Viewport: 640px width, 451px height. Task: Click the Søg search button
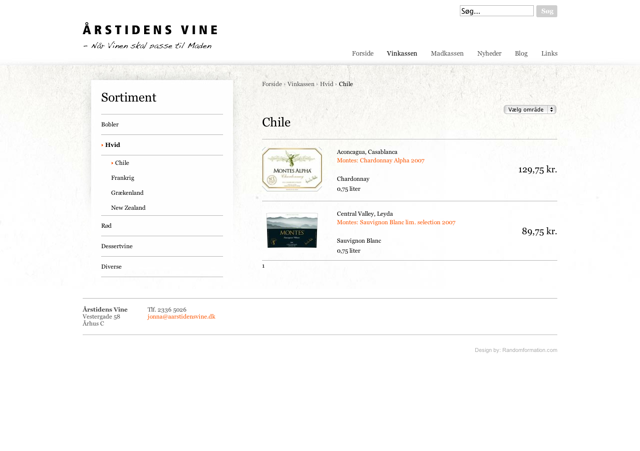point(546,11)
